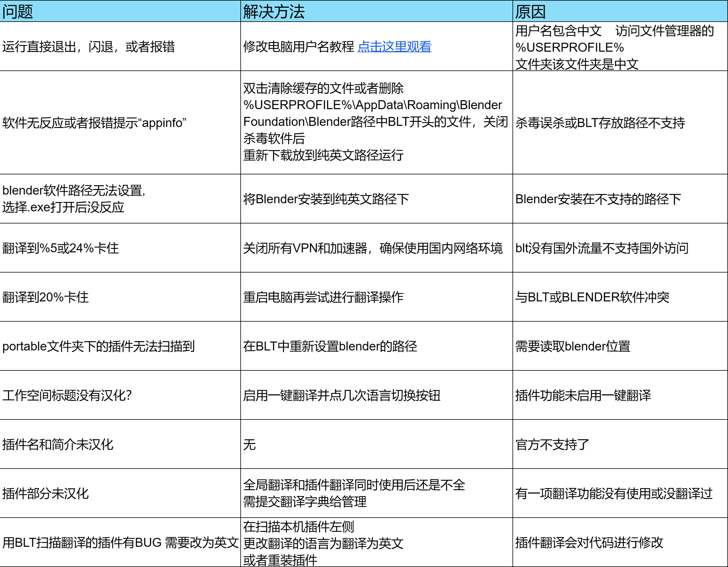This screenshot has width=728, height=567.
Task: Select the 解决方法 column header
Action: (x=376, y=11)
